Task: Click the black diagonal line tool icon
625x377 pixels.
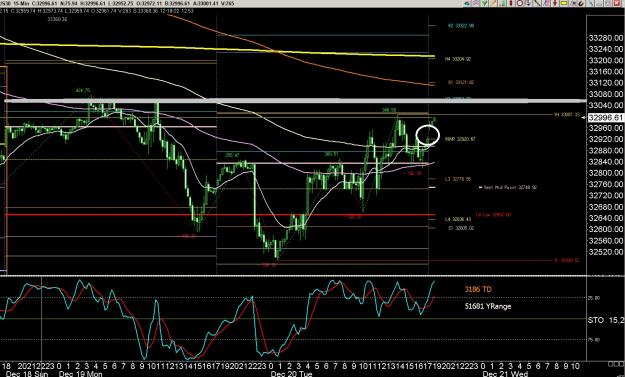Action: [537, 3]
